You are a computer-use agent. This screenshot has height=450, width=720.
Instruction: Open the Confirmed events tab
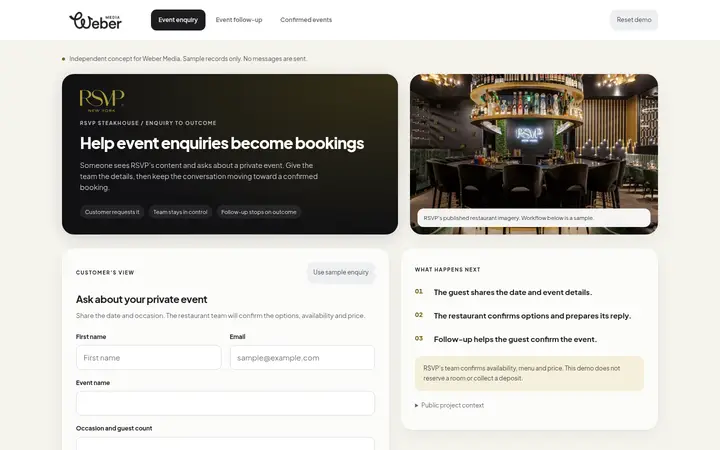click(x=306, y=20)
